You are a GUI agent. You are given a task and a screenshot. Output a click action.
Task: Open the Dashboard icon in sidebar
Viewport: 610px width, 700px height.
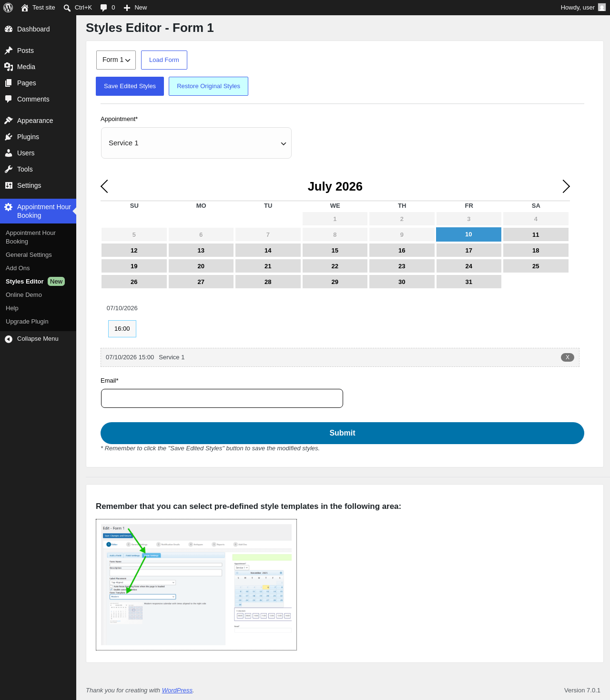(x=9, y=29)
